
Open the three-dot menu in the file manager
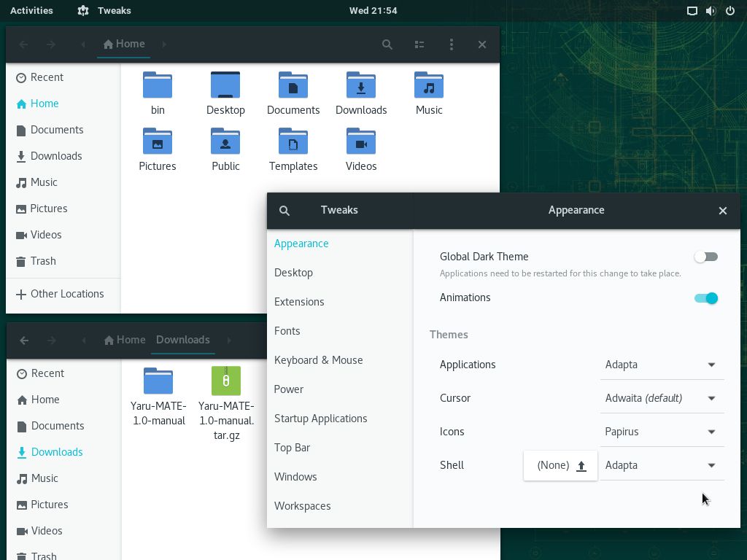click(452, 44)
